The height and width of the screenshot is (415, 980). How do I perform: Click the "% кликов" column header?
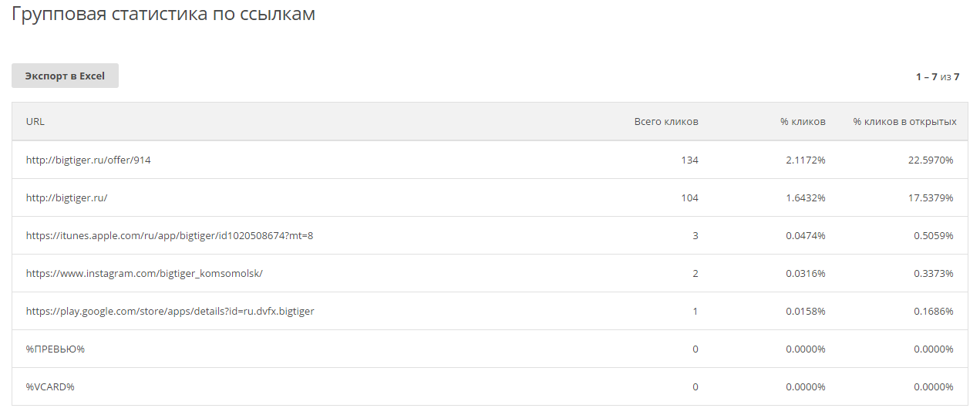(802, 122)
